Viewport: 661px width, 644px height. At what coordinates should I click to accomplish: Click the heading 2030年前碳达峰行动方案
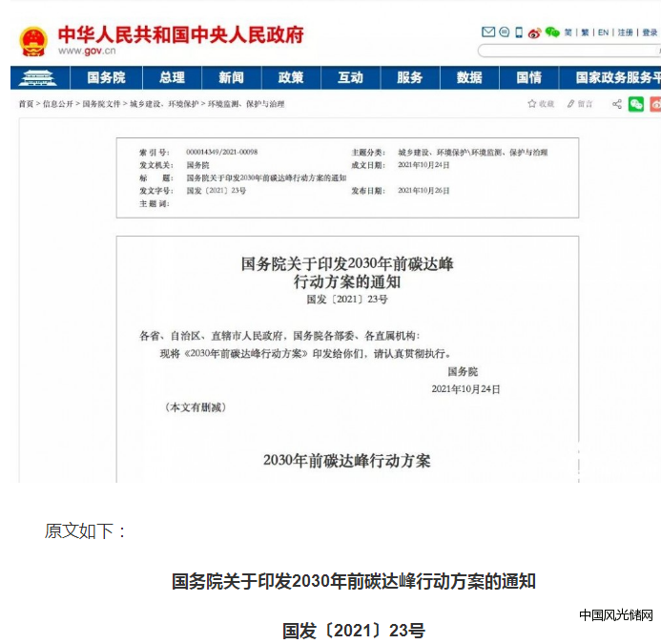click(347, 461)
